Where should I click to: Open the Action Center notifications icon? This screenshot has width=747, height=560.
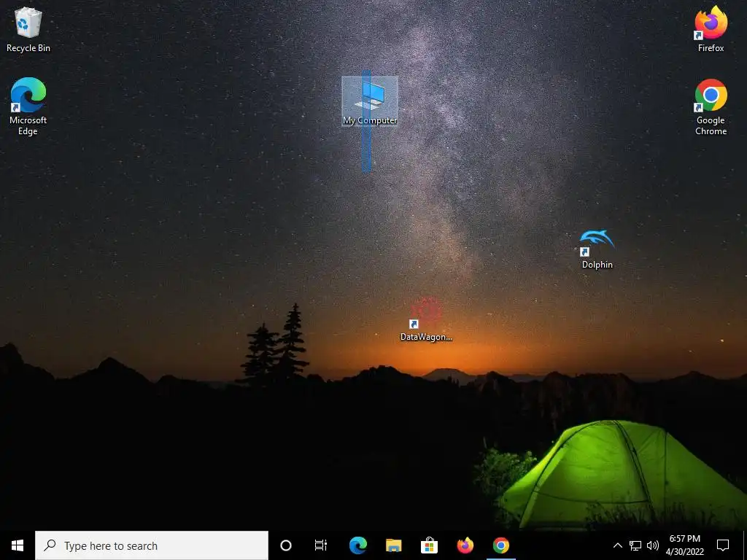click(x=723, y=545)
